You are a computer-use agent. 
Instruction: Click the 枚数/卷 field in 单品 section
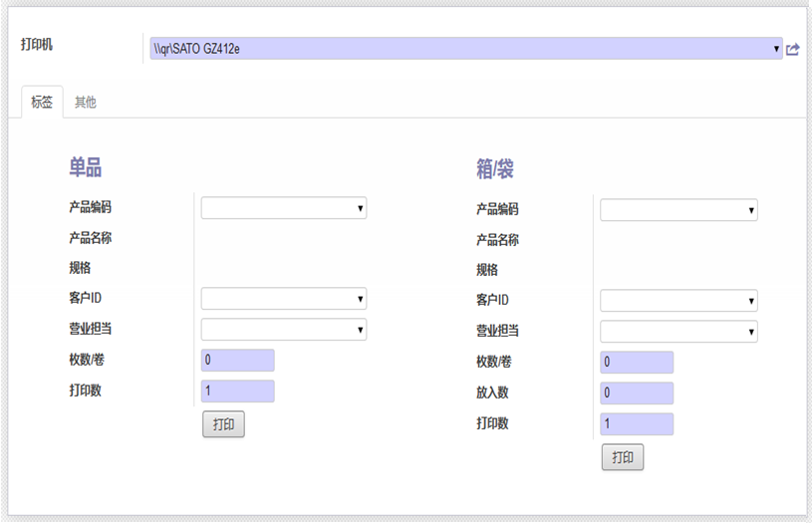click(238, 360)
